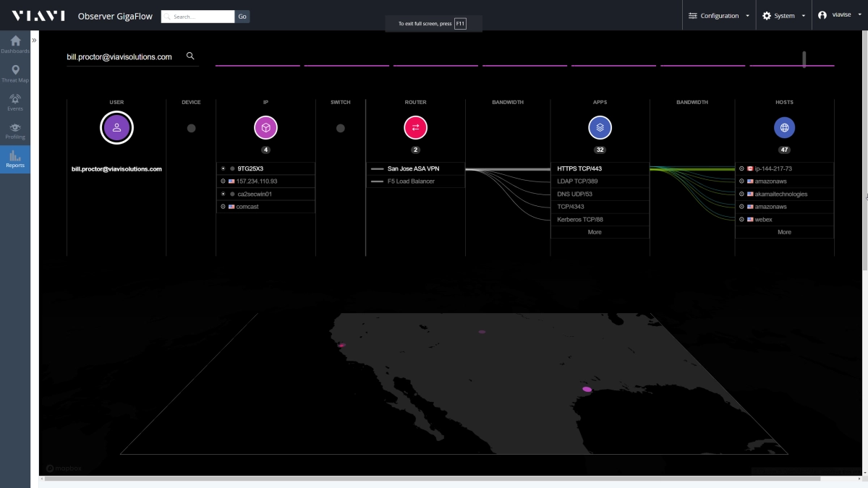Click the radio marker beside ca2secwin01

(224, 194)
